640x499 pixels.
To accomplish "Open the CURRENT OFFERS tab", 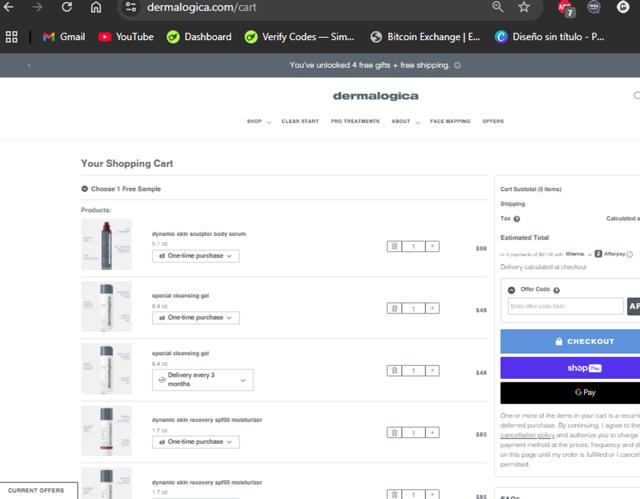I will (x=38, y=490).
